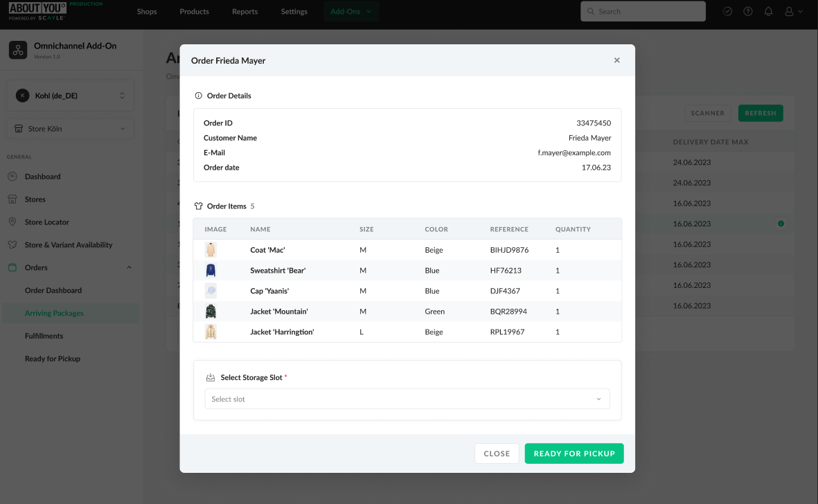Open the user account icon menu
The height and width of the screenshot is (504, 818).
[793, 12]
